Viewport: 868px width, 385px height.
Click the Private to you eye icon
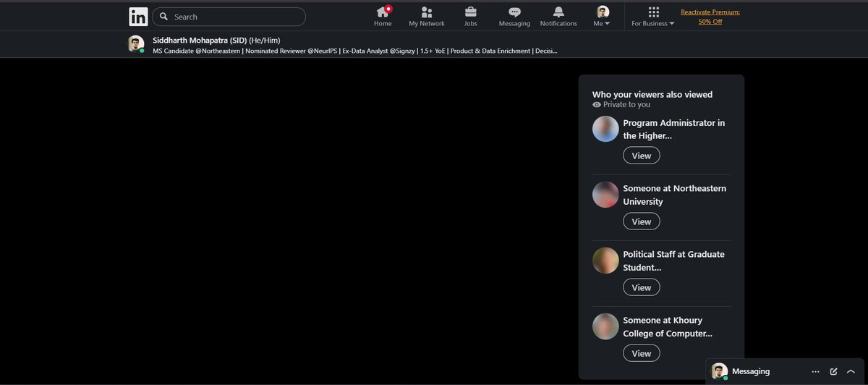pos(597,105)
